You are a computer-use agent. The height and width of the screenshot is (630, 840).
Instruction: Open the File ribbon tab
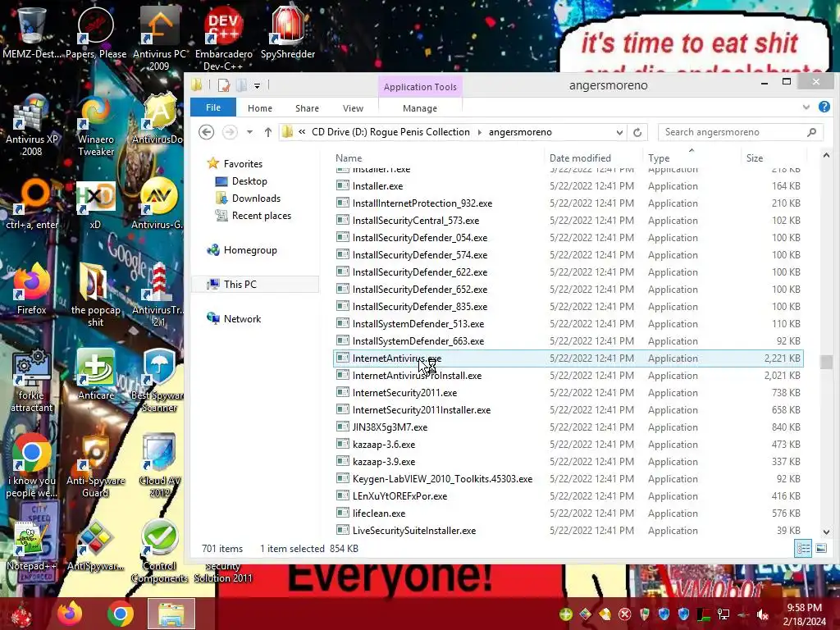coord(213,107)
